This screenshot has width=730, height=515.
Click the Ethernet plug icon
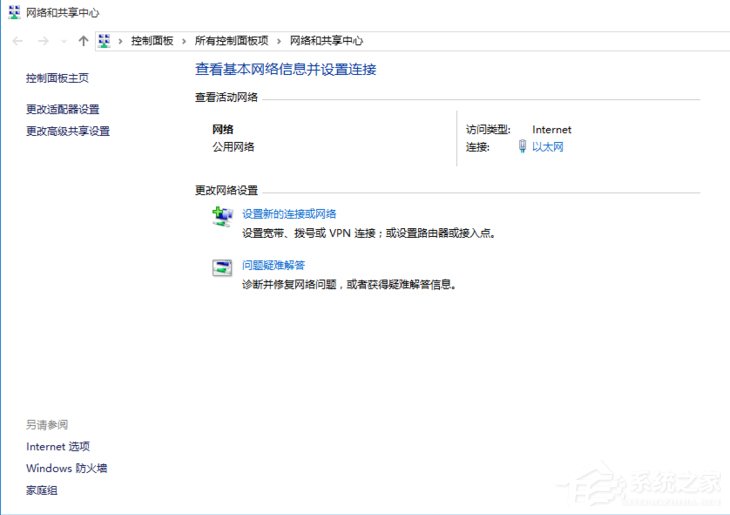click(522, 147)
